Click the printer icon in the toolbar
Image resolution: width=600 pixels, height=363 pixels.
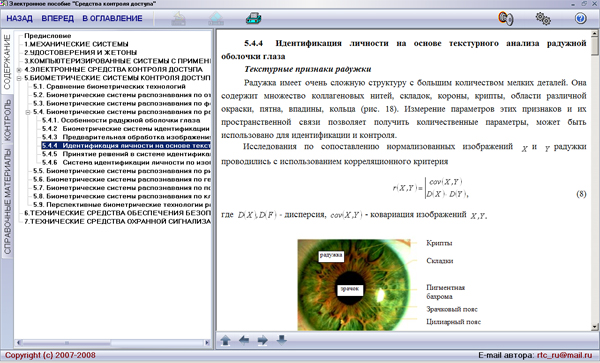[x=253, y=18]
